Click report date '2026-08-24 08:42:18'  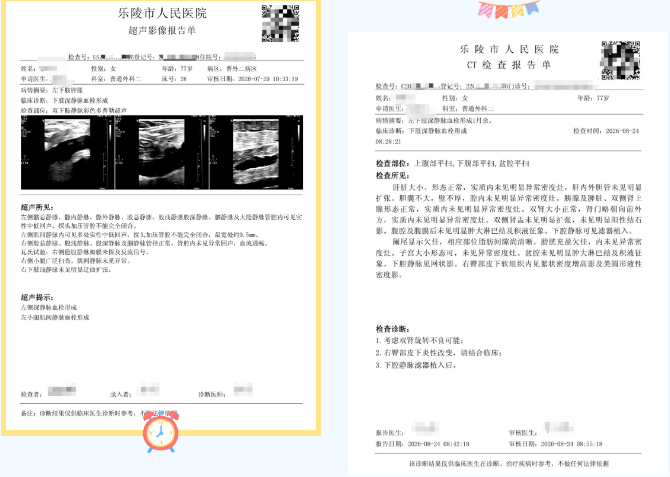438,444
